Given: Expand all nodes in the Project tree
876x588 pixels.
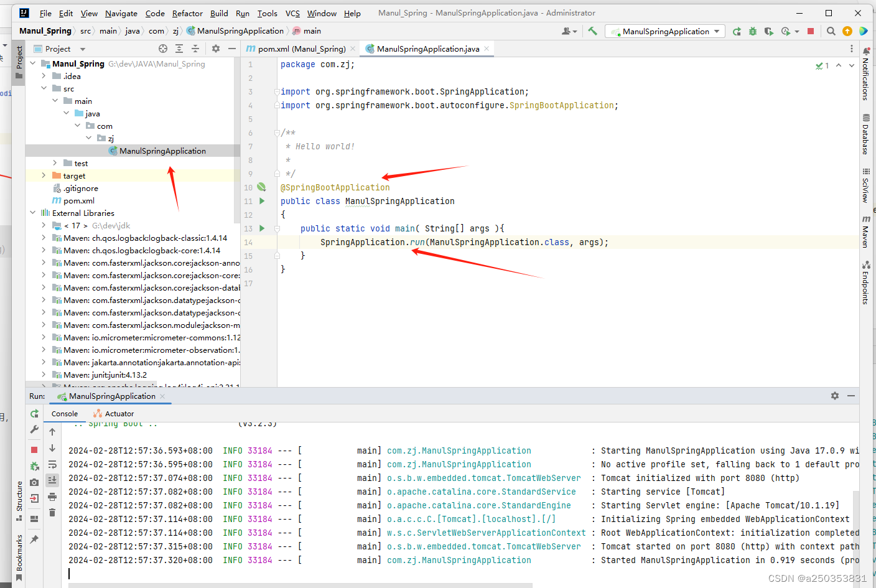Looking at the screenshot, I should (x=179, y=49).
